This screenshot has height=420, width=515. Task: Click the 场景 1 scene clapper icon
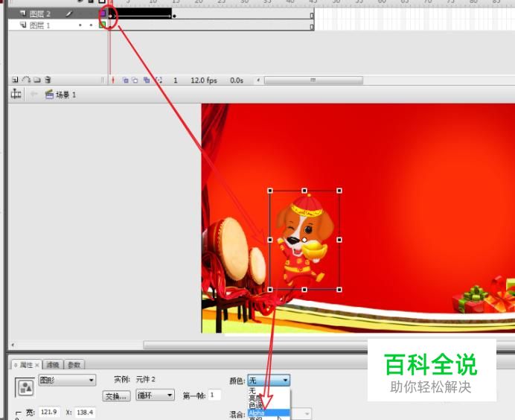click(49, 95)
